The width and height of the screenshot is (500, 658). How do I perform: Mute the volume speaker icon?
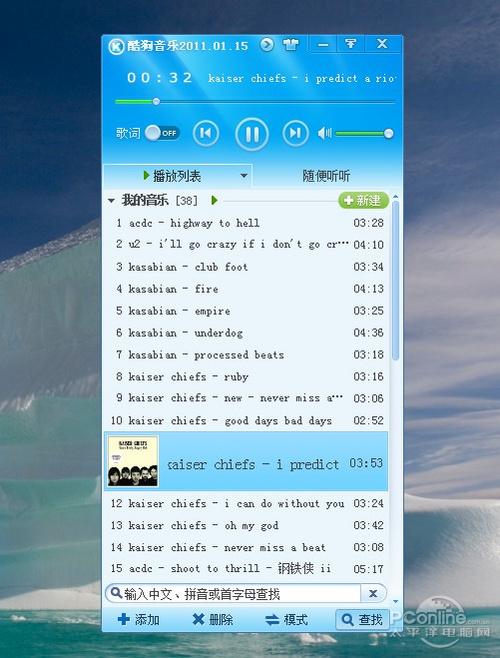click(x=324, y=133)
